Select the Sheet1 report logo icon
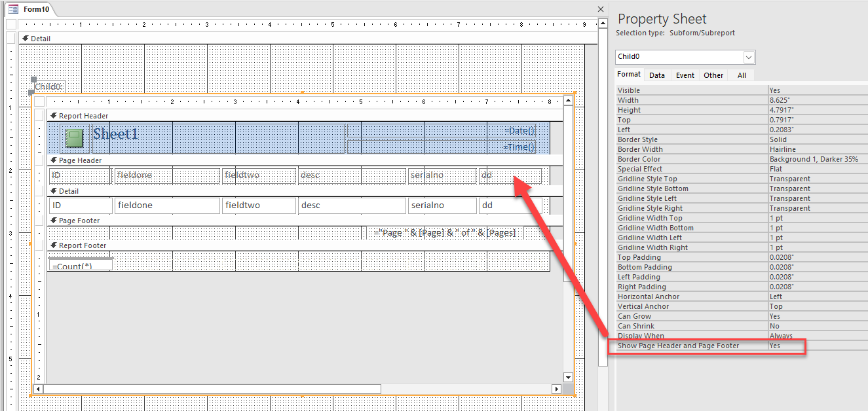 (75, 137)
